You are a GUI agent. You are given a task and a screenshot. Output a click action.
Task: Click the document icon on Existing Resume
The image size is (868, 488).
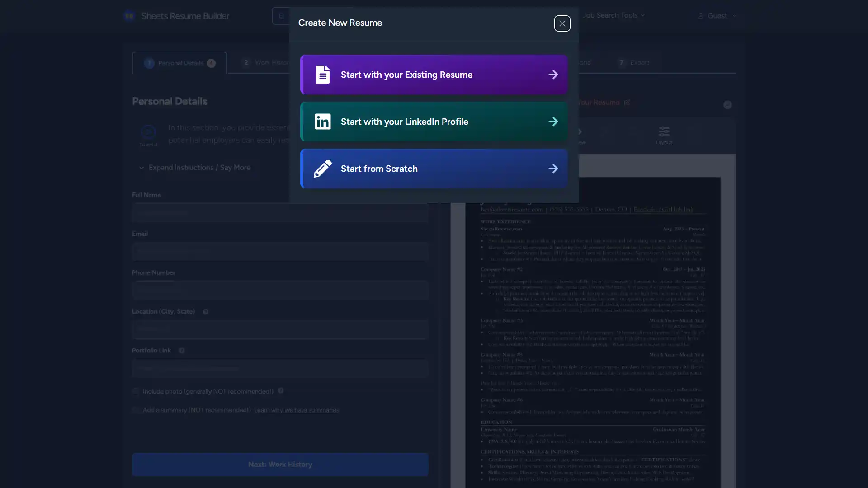coord(322,75)
